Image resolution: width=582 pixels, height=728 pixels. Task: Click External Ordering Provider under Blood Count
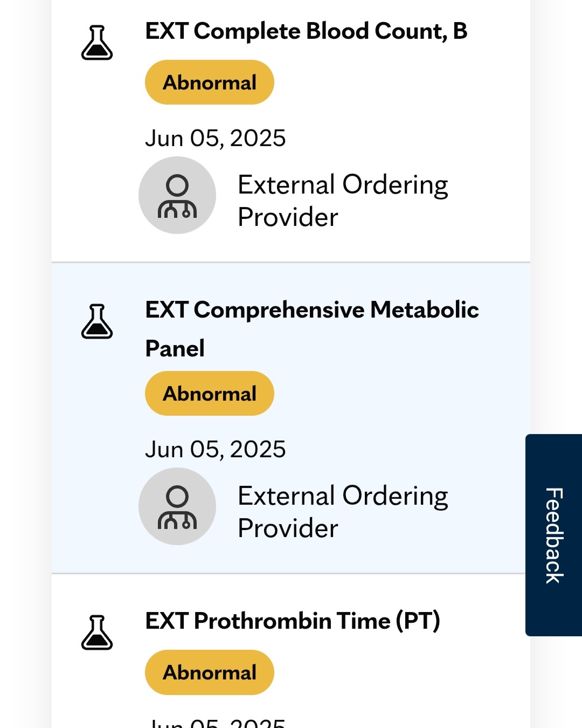pos(343,201)
